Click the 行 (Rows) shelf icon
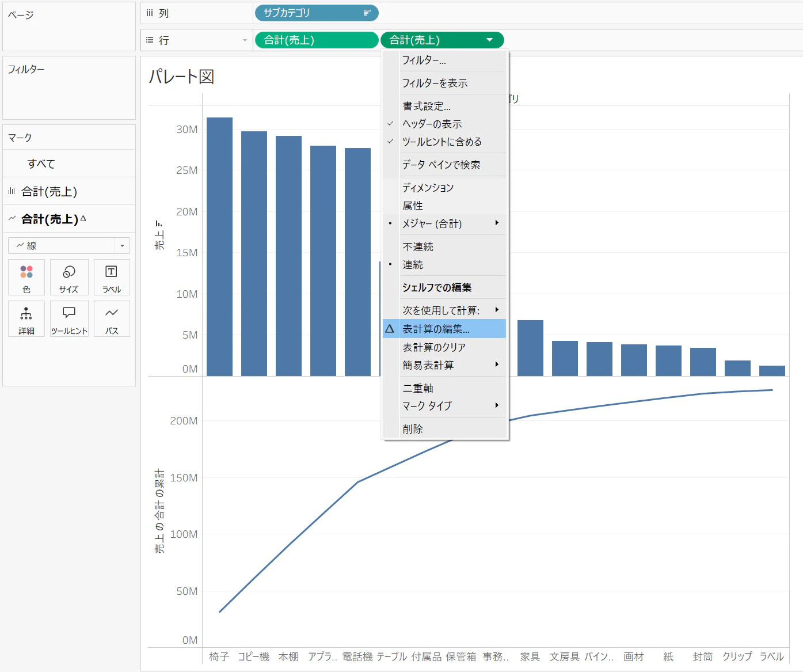803x672 pixels. [150, 40]
